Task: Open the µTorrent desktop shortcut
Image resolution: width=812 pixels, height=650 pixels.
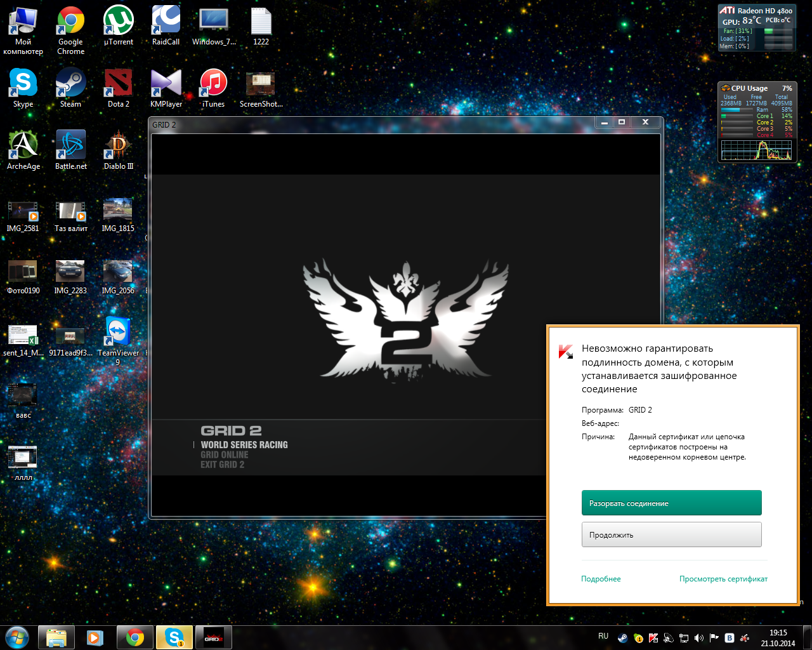Action: point(118,27)
